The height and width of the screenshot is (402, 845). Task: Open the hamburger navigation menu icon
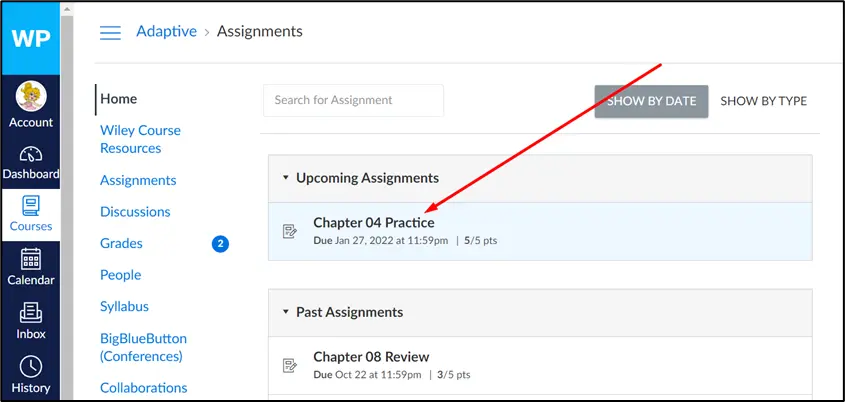point(110,32)
